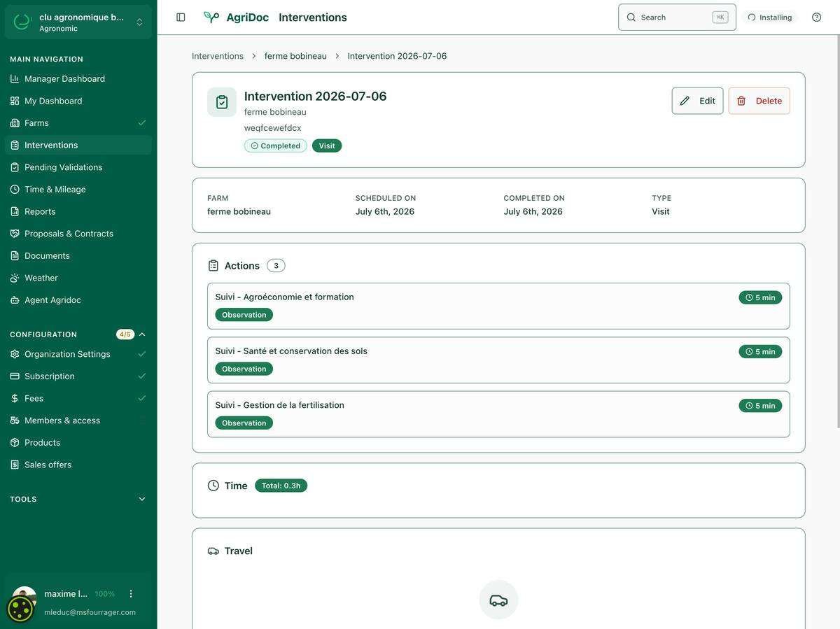840x629 pixels.
Task: Open Weather page
Action: point(78,278)
